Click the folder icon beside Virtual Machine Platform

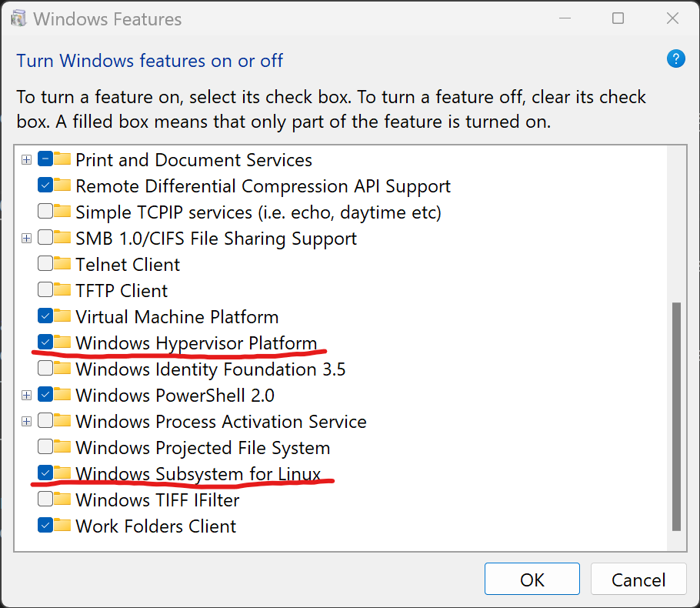click(62, 316)
